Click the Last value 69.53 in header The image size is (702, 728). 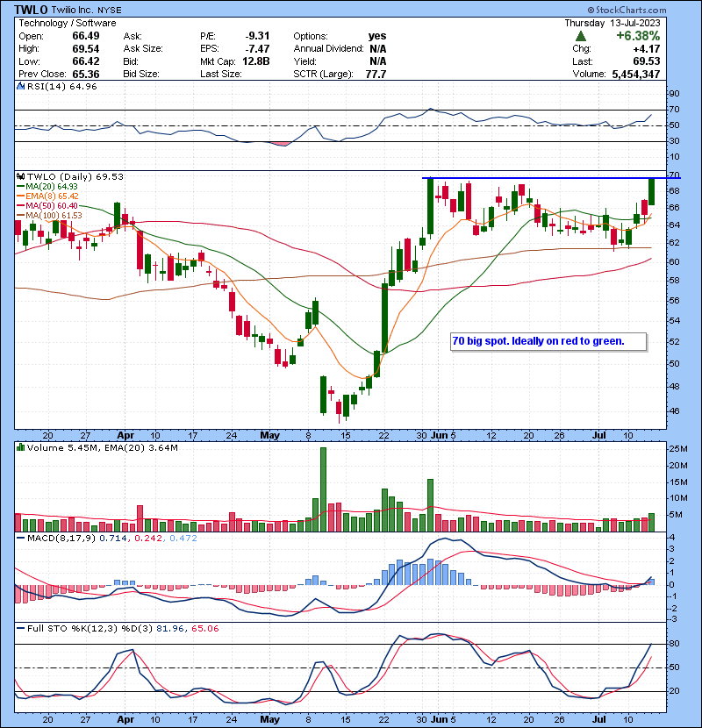click(646, 61)
